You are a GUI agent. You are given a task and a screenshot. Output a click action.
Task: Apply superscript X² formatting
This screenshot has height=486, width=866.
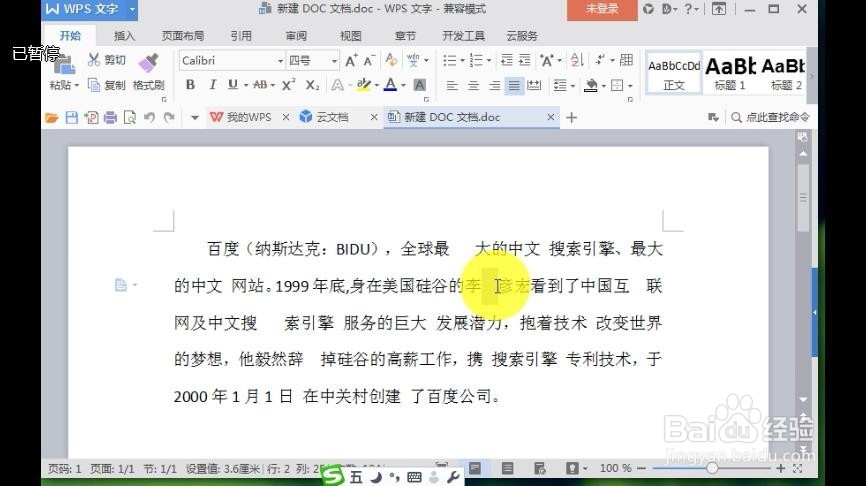click(x=288, y=84)
